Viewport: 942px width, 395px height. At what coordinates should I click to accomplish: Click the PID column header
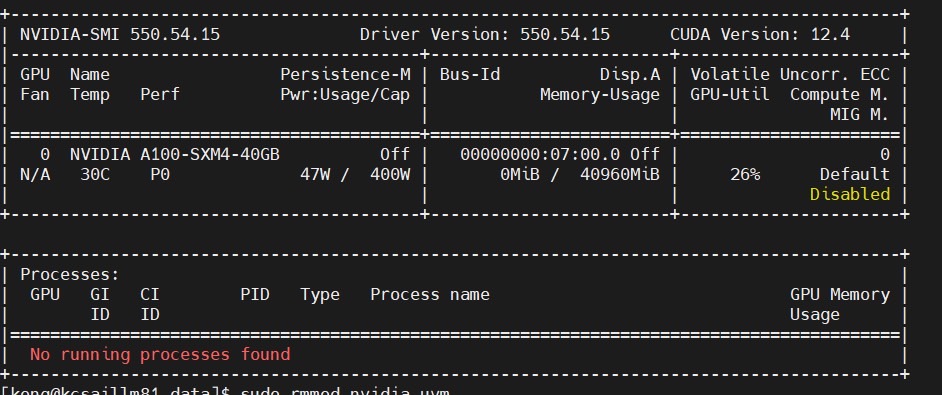tap(255, 295)
